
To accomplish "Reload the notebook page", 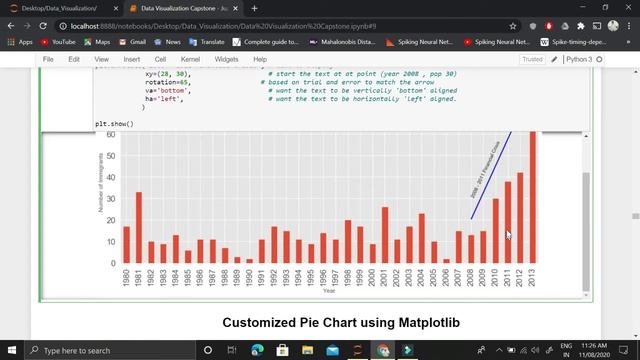I will [x=43, y=26].
